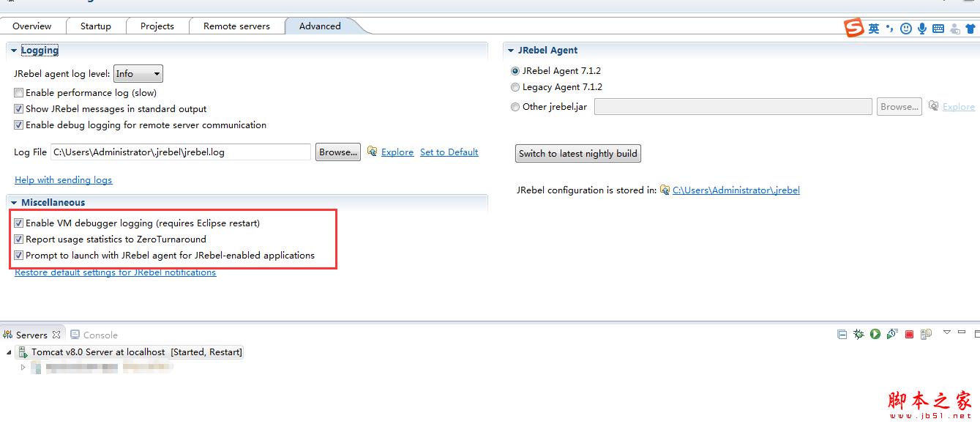980x424 pixels.
Task: Uncheck Show JRebel messages in standard output
Action: [19, 109]
